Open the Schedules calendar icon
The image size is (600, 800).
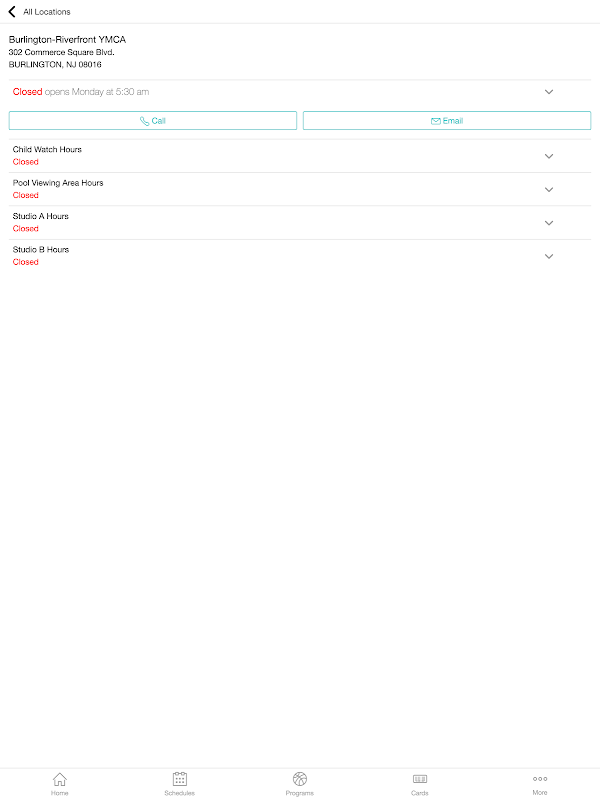(x=180, y=779)
